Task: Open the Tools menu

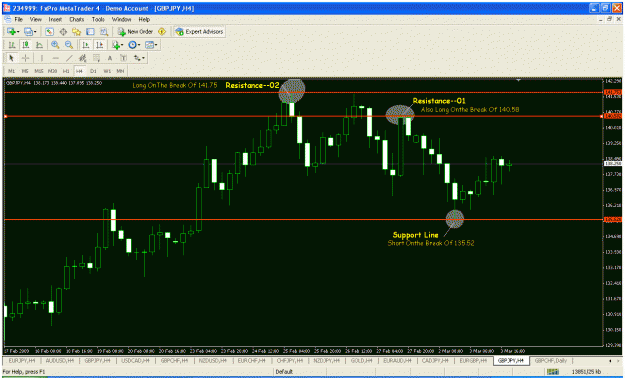Action: point(98,19)
